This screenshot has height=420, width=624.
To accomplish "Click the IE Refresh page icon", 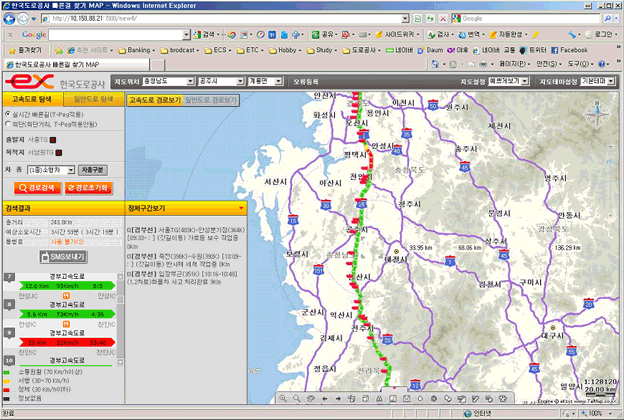I will pyautogui.click(x=428, y=18).
